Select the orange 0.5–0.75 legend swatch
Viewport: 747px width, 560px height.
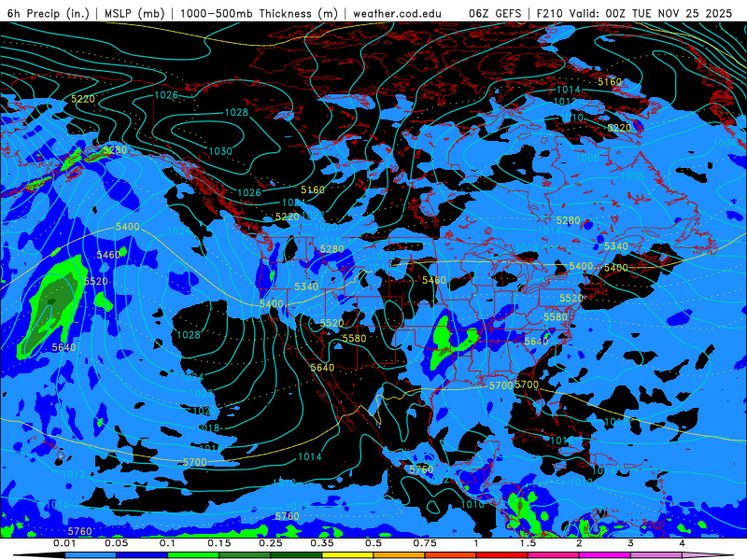point(400,555)
